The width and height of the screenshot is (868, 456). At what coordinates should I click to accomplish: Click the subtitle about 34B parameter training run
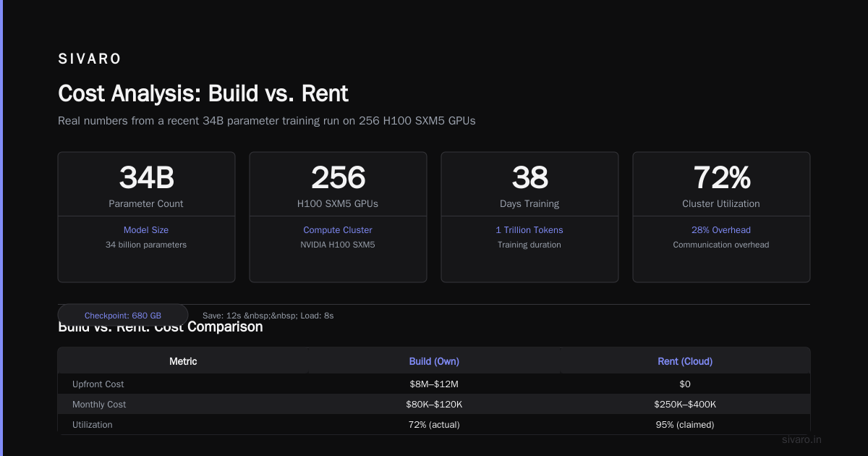[267, 121]
